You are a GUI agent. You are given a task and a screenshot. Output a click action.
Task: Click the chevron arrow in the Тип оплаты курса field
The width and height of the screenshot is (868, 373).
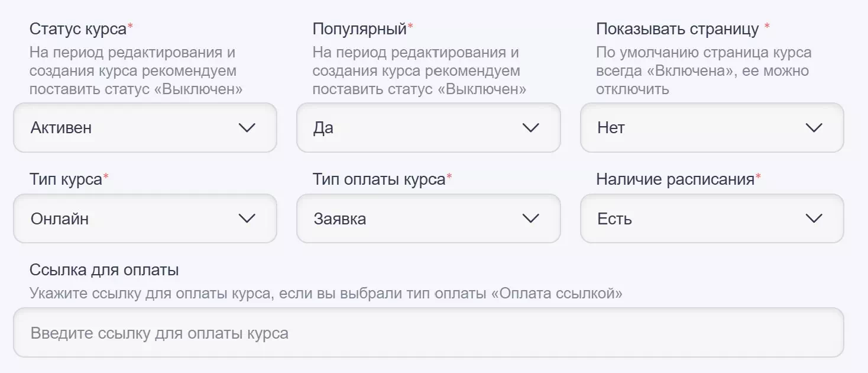(x=530, y=218)
